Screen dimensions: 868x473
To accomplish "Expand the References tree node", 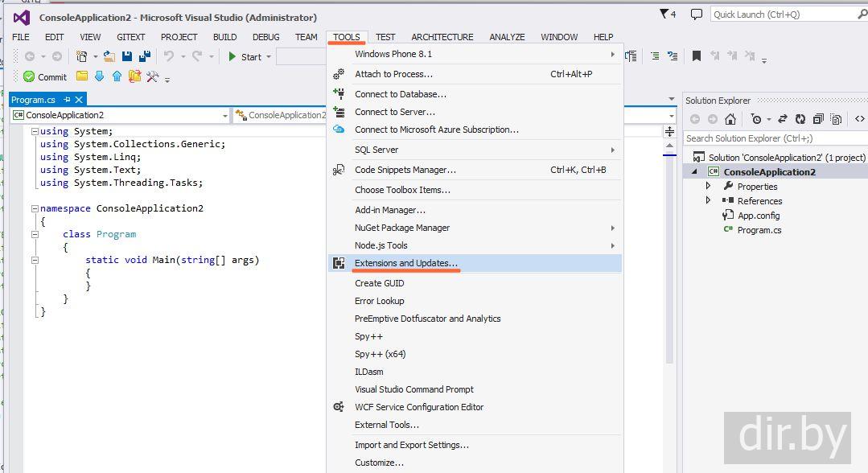I will (x=709, y=201).
